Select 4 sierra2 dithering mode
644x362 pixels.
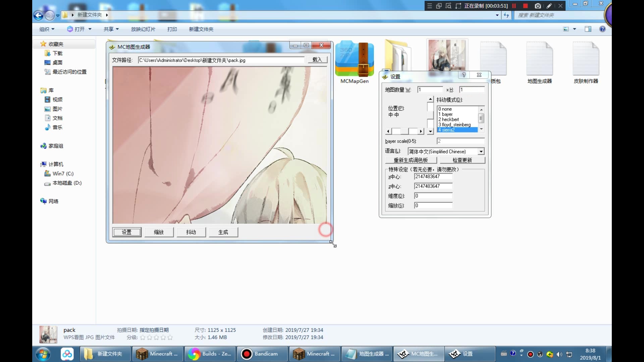click(x=457, y=130)
